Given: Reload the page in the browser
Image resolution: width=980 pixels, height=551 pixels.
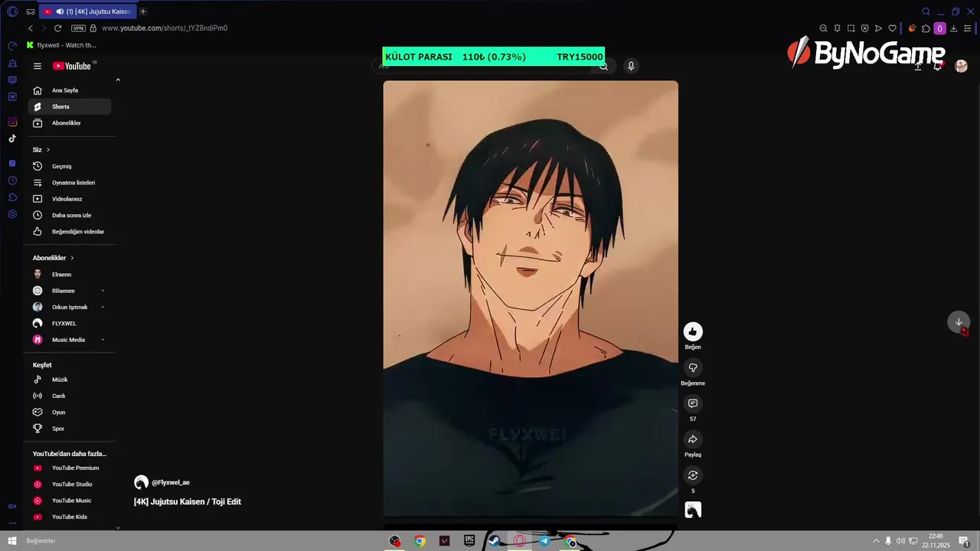Looking at the screenshot, I should point(57,28).
